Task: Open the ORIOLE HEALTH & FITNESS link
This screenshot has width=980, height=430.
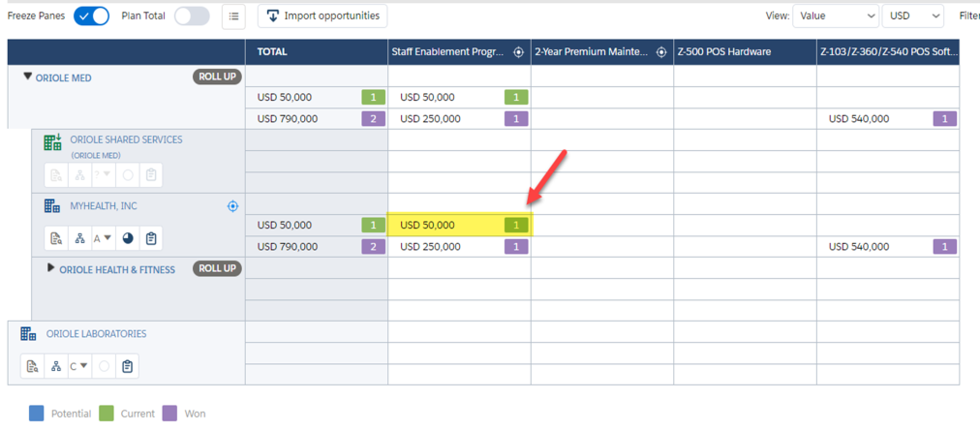Action: pos(117,270)
